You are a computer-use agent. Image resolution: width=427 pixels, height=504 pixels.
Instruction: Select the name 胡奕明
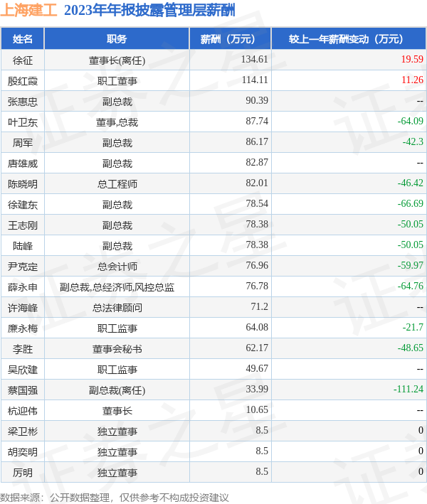[23, 451]
